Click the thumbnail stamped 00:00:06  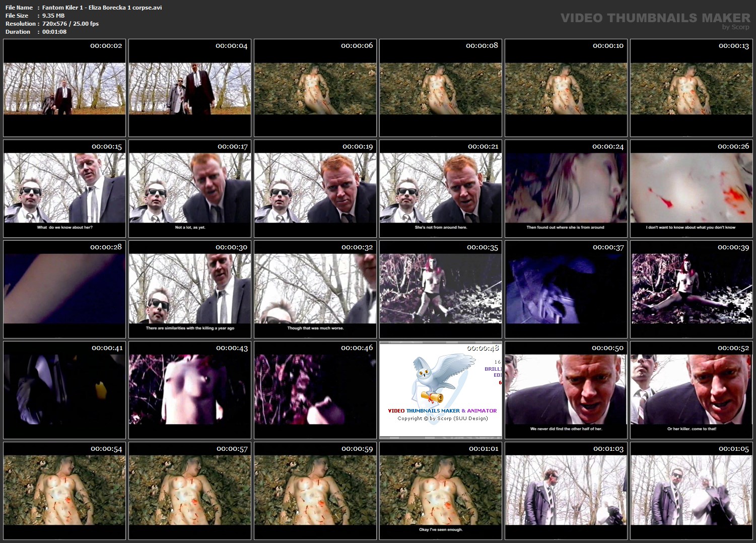point(315,88)
